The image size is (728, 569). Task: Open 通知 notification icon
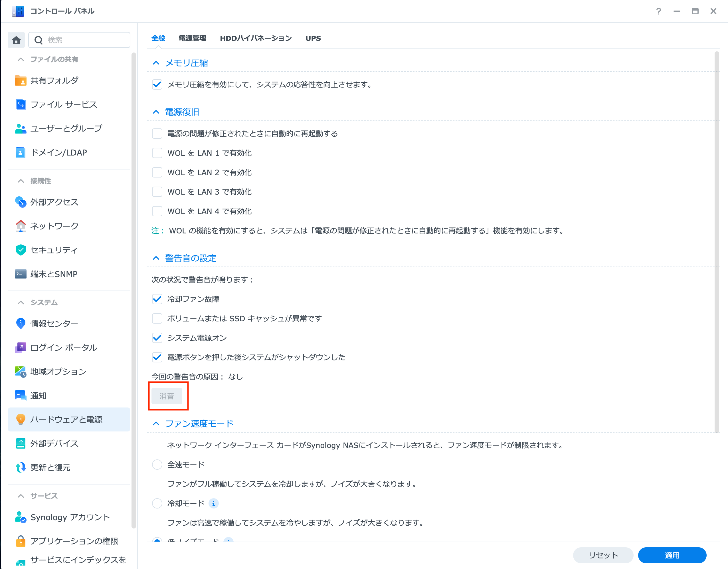21,395
